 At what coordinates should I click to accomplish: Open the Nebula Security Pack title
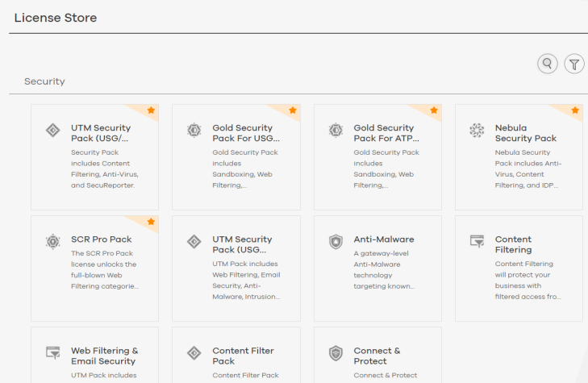point(525,133)
